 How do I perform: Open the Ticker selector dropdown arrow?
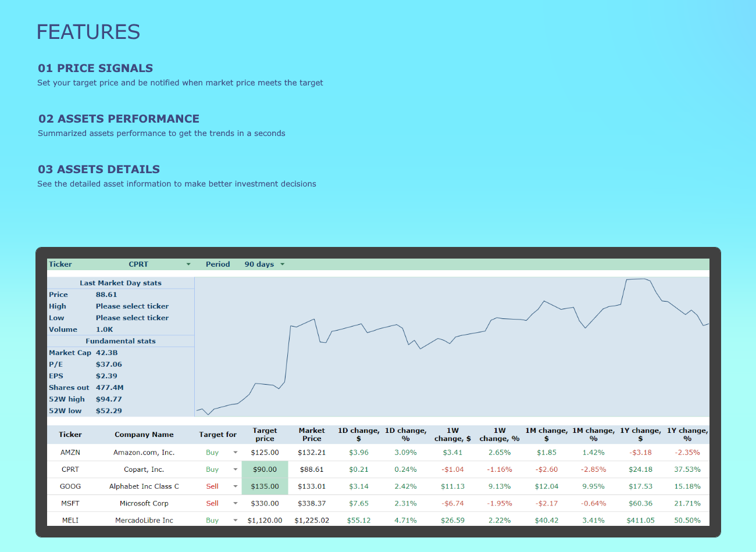pyautogui.click(x=188, y=264)
